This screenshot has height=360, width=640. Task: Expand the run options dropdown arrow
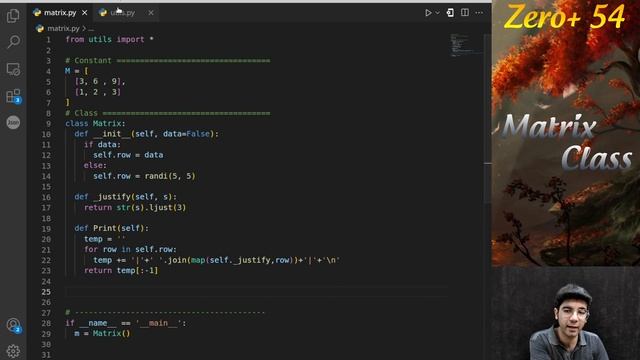438,13
